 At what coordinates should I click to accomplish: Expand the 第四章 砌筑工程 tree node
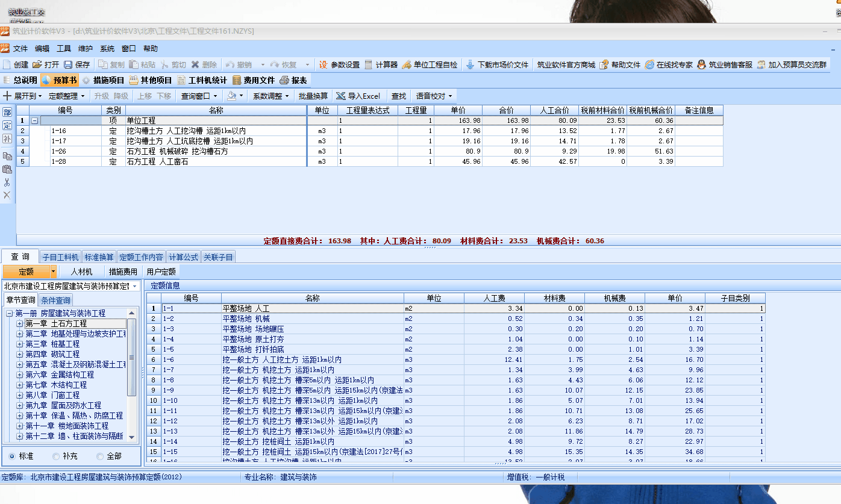tap(20, 354)
